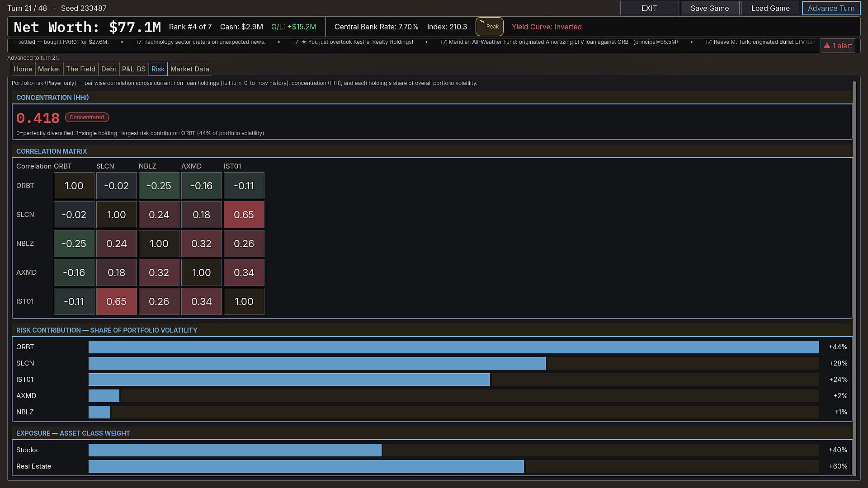Click the Peak cycle indicator badge
The width and height of the screenshot is (868, 488).
(x=489, y=27)
